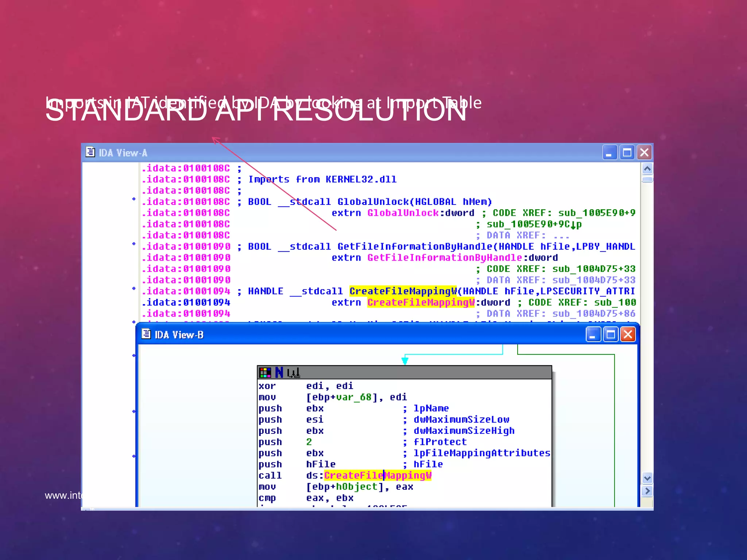The image size is (747, 560).
Task: Click the color grid icon on graph node
Action: pyautogui.click(x=265, y=373)
